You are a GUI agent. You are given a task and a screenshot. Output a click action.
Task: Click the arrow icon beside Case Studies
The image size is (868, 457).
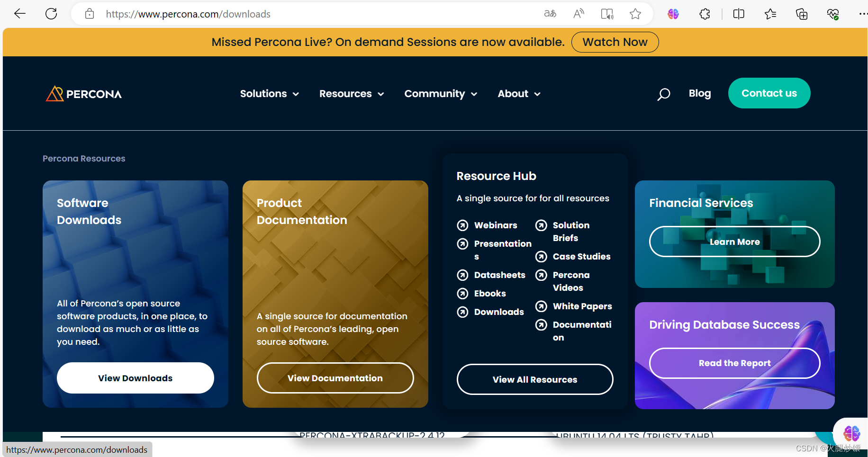click(x=541, y=257)
